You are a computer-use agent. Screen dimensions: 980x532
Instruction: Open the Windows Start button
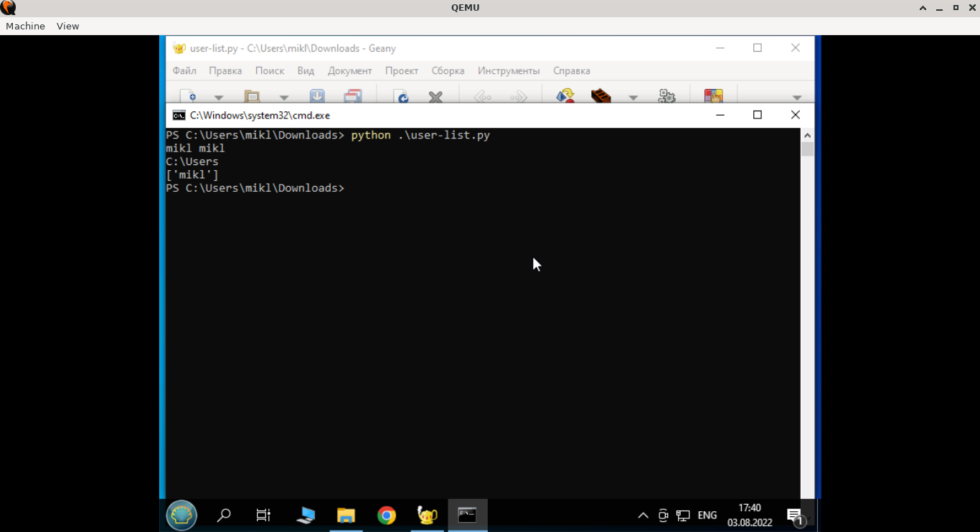(182, 515)
